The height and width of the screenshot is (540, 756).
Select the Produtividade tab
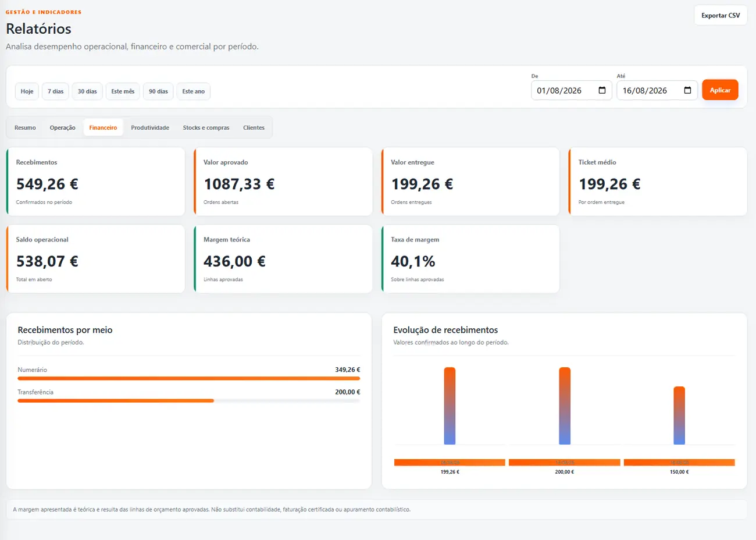[150, 127]
